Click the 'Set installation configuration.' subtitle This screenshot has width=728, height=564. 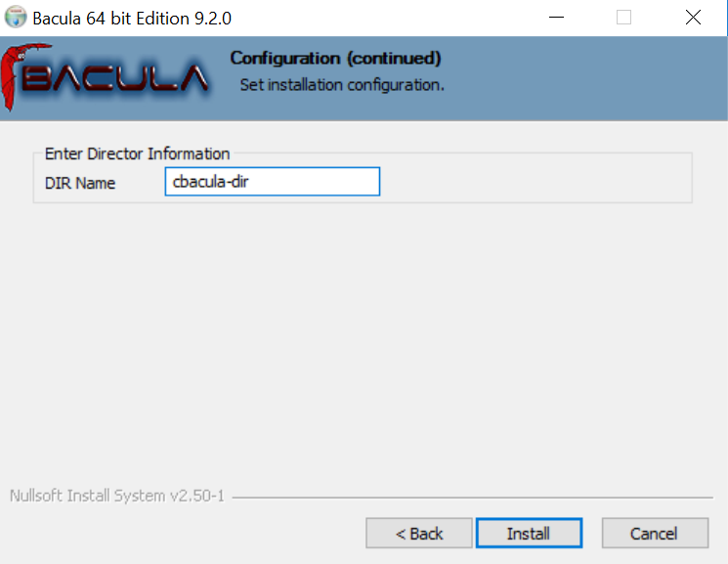342,85
